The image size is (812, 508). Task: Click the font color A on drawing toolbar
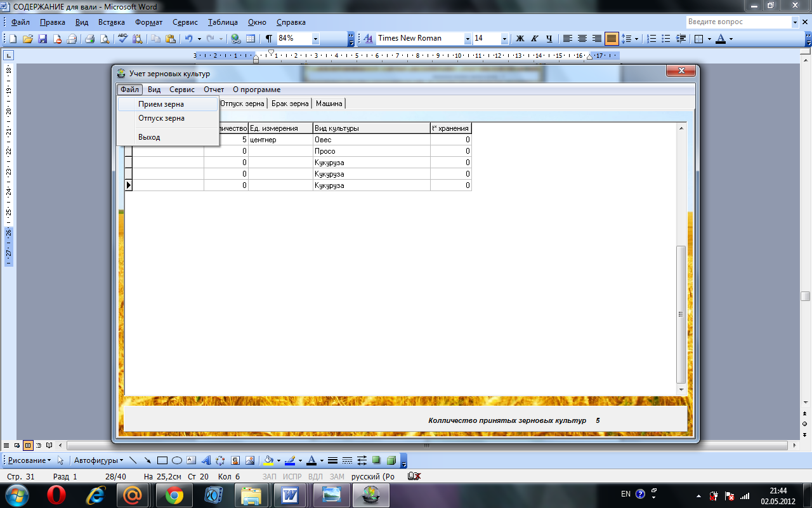pyautogui.click(x=311, y=460)
